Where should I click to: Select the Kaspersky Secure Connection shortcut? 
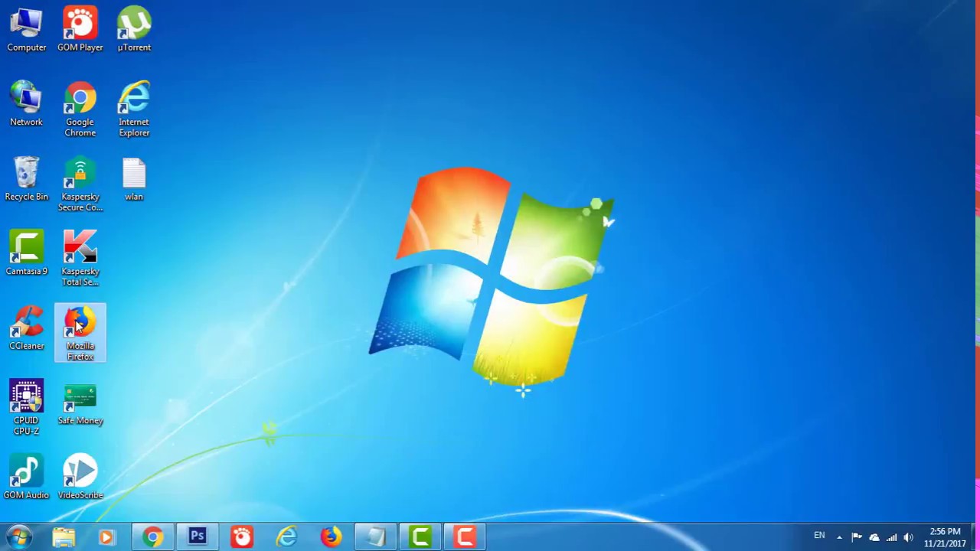click(x=80, y=184)
